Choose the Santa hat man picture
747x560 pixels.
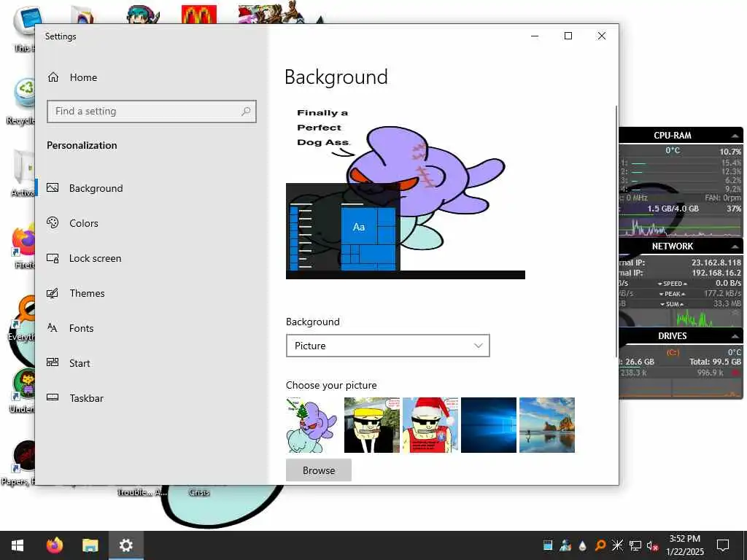click(x=430, y=425)
